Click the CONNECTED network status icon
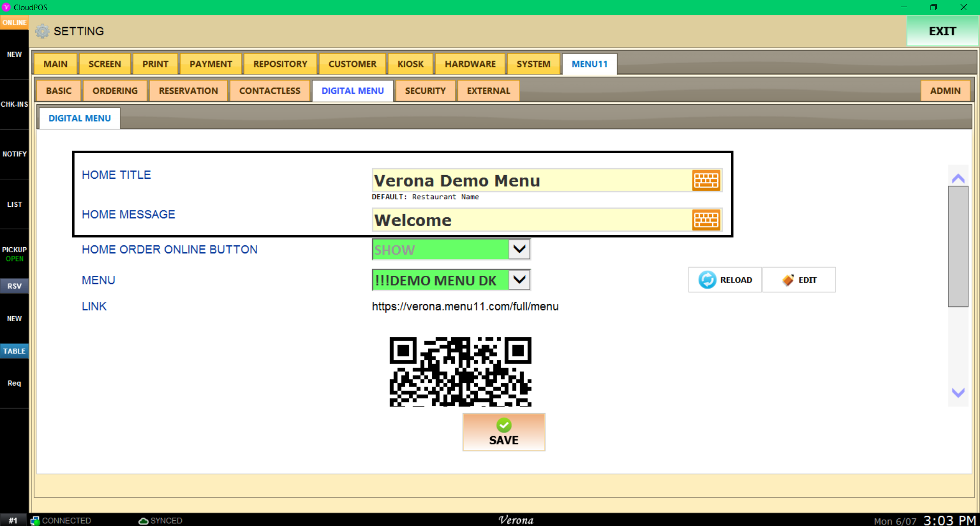 35,520
